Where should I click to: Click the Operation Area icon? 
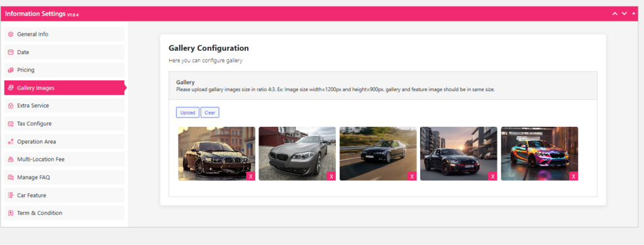coord(11,141)
